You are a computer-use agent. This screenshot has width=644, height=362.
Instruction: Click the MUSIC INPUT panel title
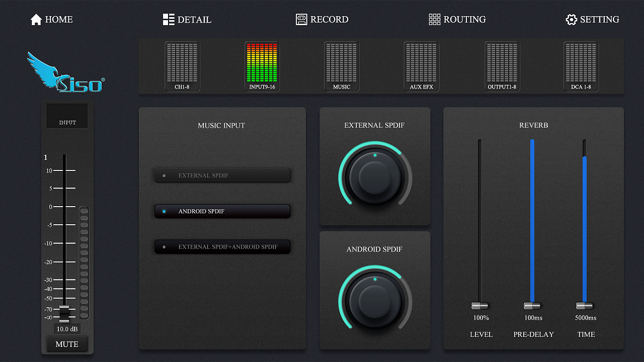(x=221, y=126)
